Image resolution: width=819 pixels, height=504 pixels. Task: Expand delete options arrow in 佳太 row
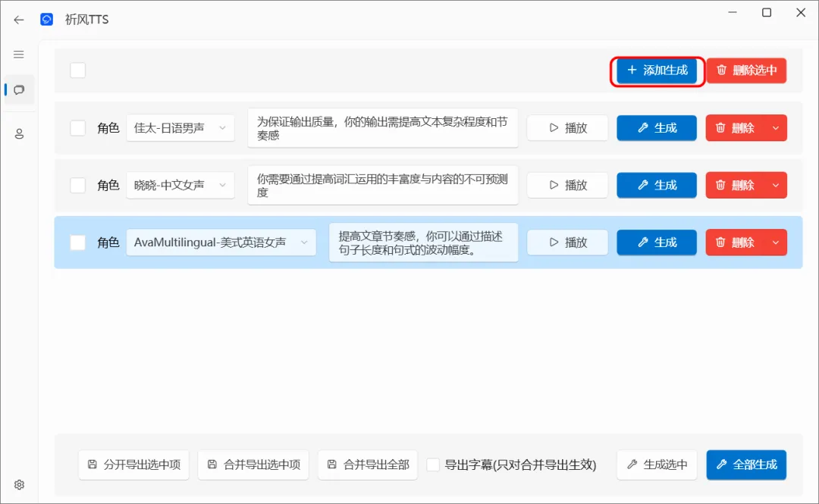point(776,128)
